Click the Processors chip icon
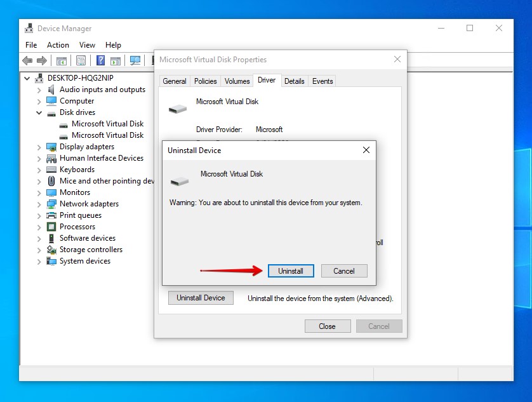 coord(51,227)
